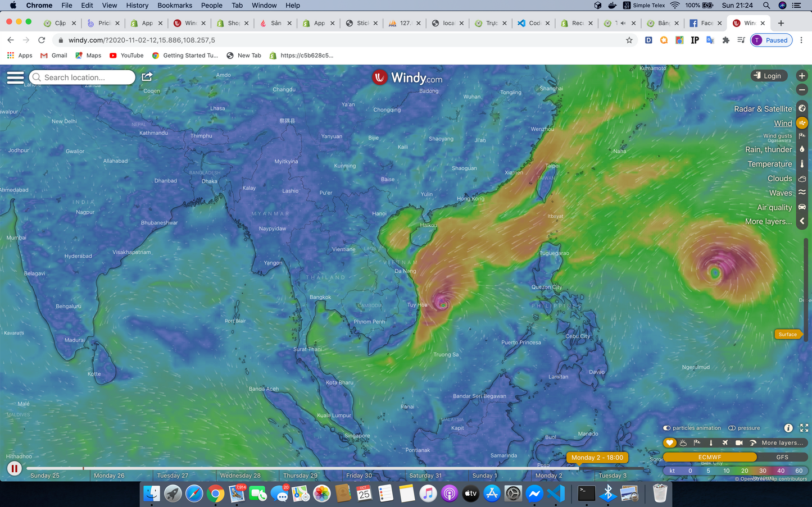Open webcams via the video camera icon
The image size is (812, 507).
pos(739,442)
